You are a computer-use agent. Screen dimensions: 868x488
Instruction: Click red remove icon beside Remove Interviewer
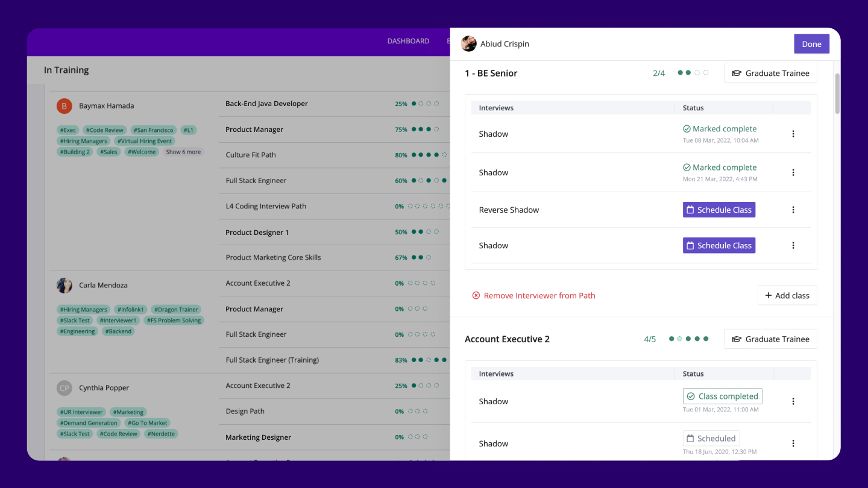pos(476,296)
